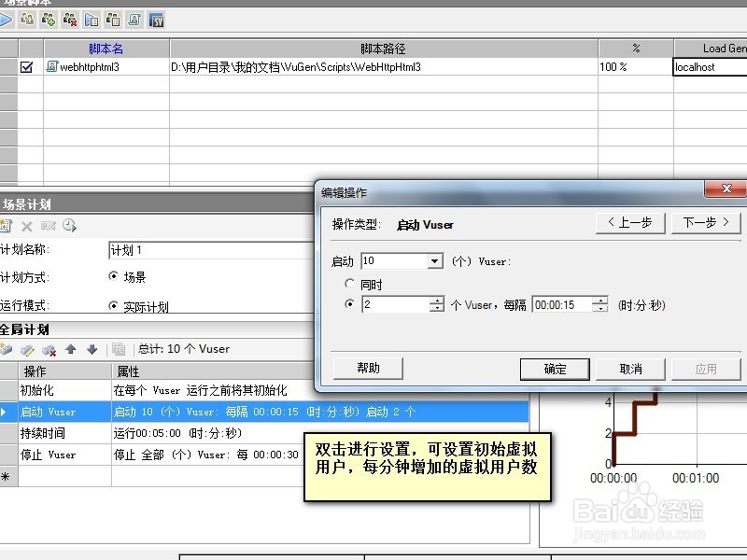Create a new schedule in 场景计划 panel
The height and width of the screenshot is (560, 747).
click(x=6, y=224)
